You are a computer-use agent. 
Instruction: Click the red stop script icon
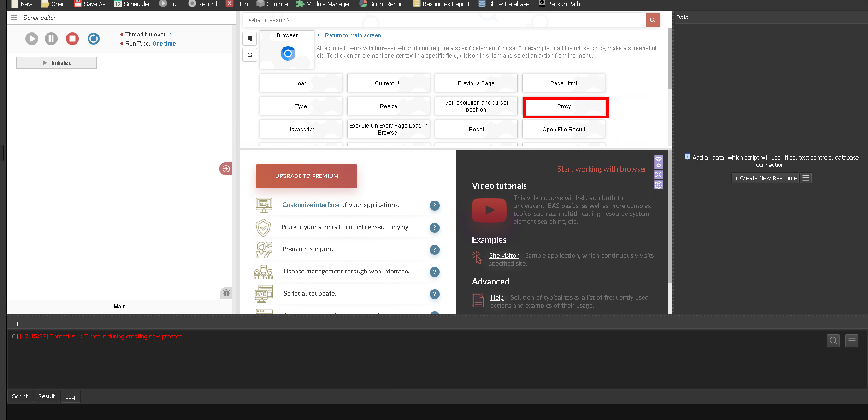click(72, 39)
